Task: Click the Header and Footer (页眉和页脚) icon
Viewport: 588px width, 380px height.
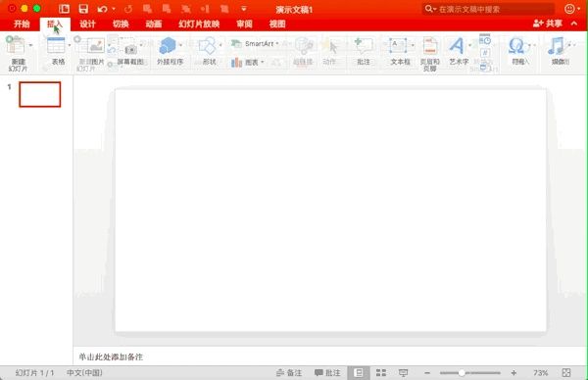Action: point(430,46)
